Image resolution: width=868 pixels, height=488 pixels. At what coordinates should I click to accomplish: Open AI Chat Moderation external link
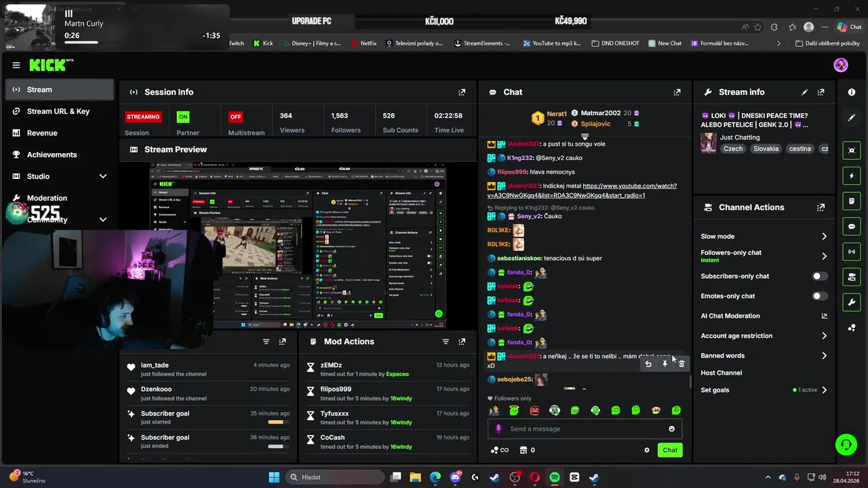pyautogui.click(x=825, y=316)
